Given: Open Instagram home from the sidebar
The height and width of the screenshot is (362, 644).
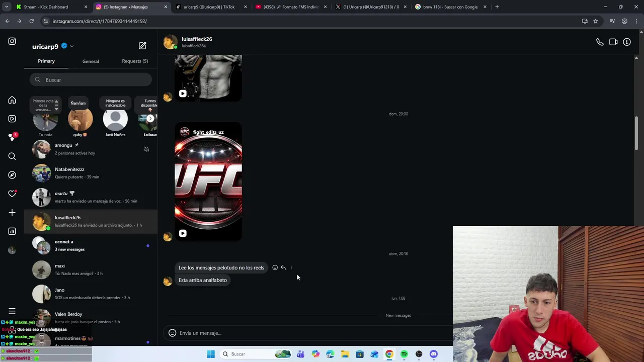Looking at the screenshot, I should (x=12, y=100).
